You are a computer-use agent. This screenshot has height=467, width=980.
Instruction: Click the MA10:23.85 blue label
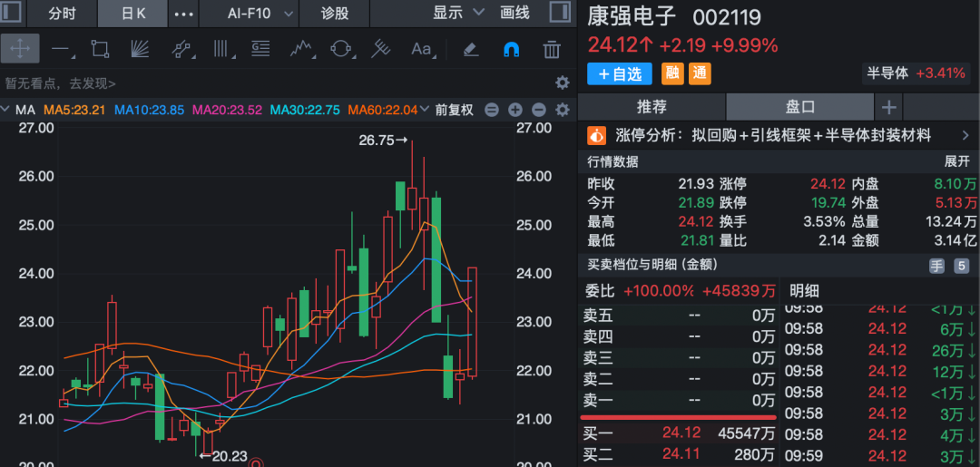point(150,111)
